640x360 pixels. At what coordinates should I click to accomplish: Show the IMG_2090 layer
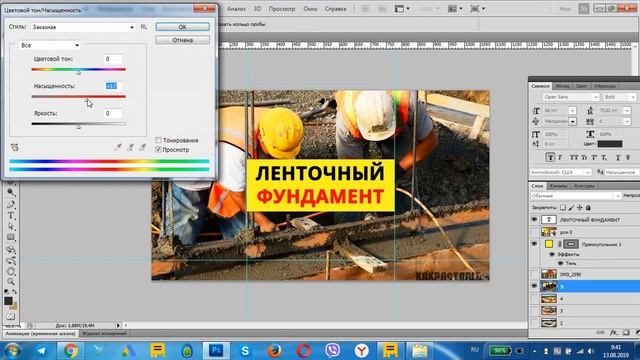tap(534, 274)
